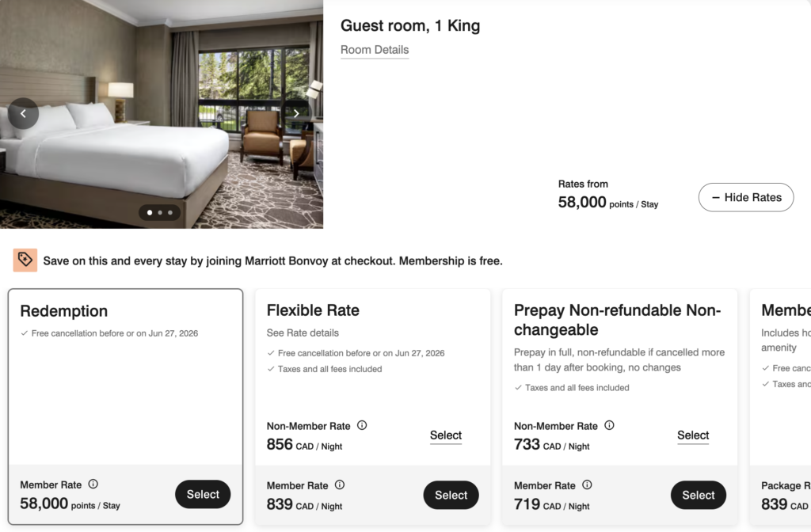The height and width of the screenshot is (532, 811).
Task: Open info icon beside Flexible Non-Member Rate
Action: coord(362,425)
